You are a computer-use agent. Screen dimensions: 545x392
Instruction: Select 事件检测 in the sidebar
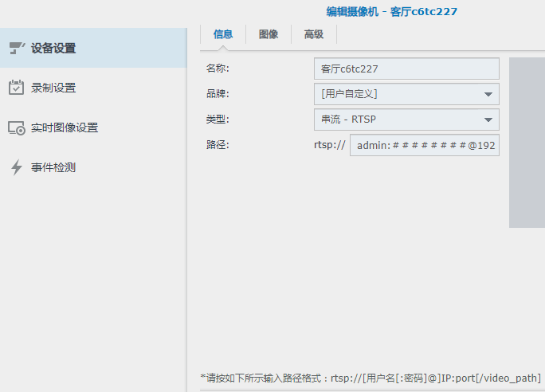pos(93,167)
